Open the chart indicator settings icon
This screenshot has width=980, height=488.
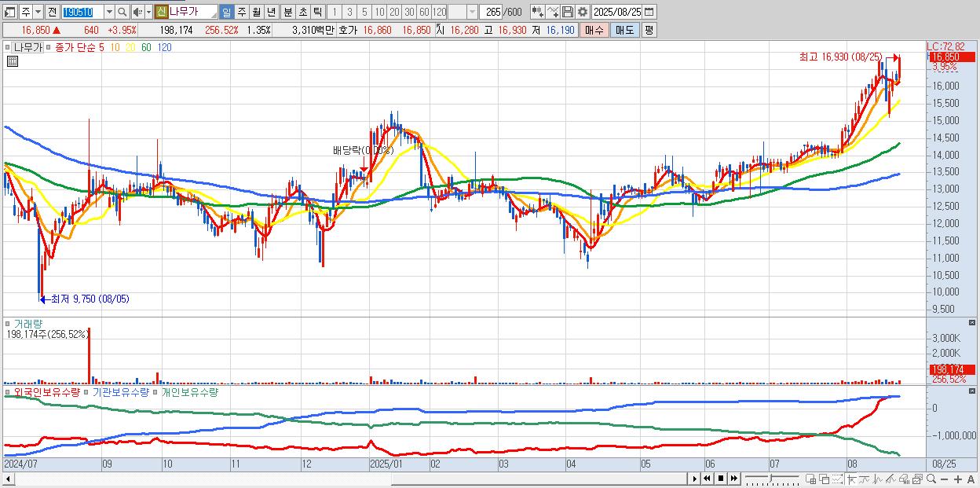click(x=538, y=12)
